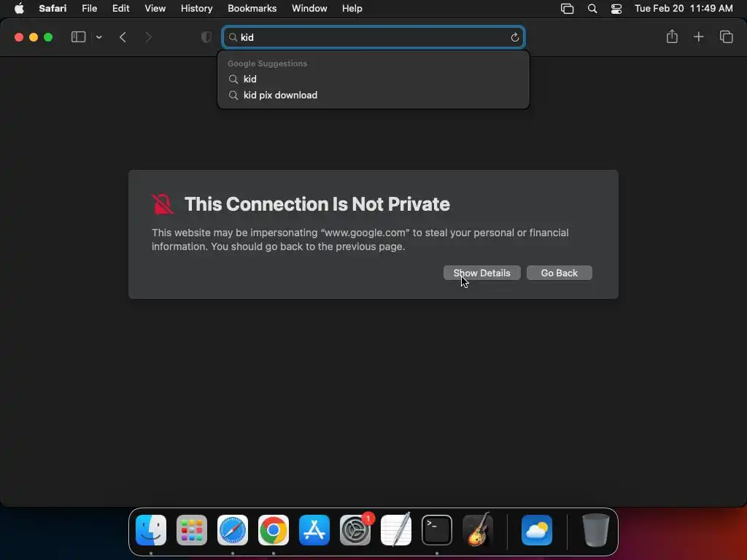This screenshot has width=747, height=560.
Task: Go back with the back arrow
Action: point(123,37)
